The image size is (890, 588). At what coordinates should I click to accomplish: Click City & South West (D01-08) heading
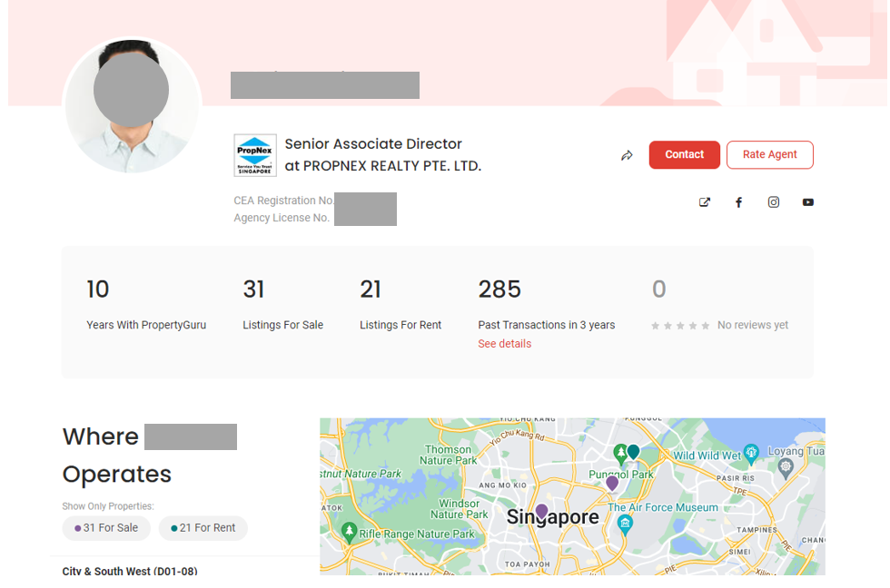click(x=130, y=571)
